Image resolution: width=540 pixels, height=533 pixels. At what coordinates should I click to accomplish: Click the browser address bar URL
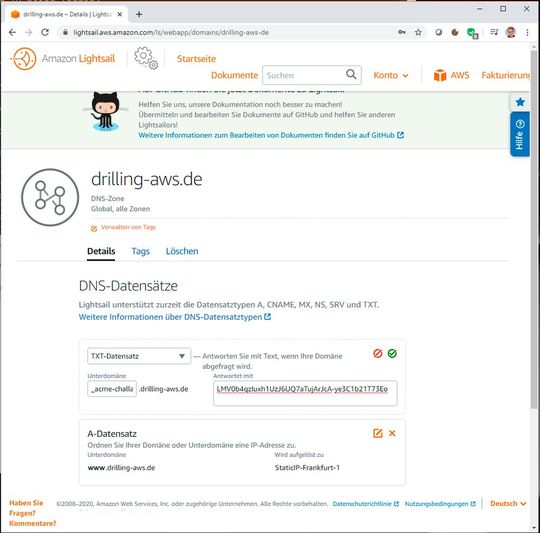pos(171,32)
